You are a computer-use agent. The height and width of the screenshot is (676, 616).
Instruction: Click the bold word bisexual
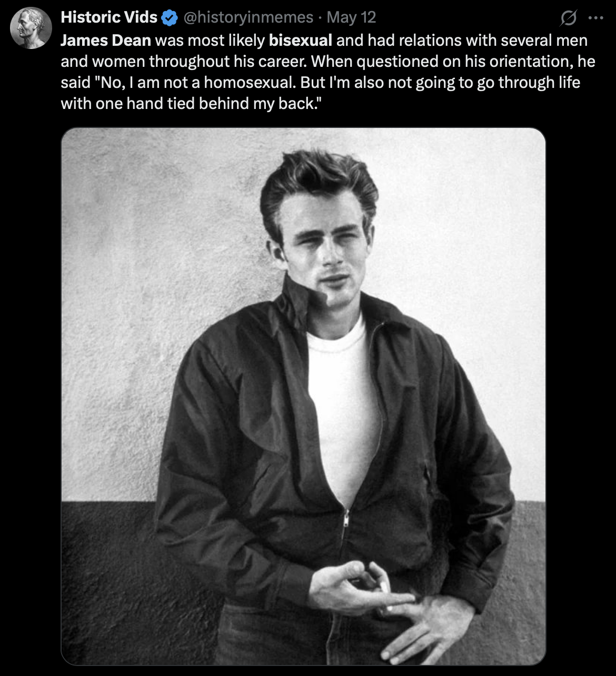click(x=301, y=40)
